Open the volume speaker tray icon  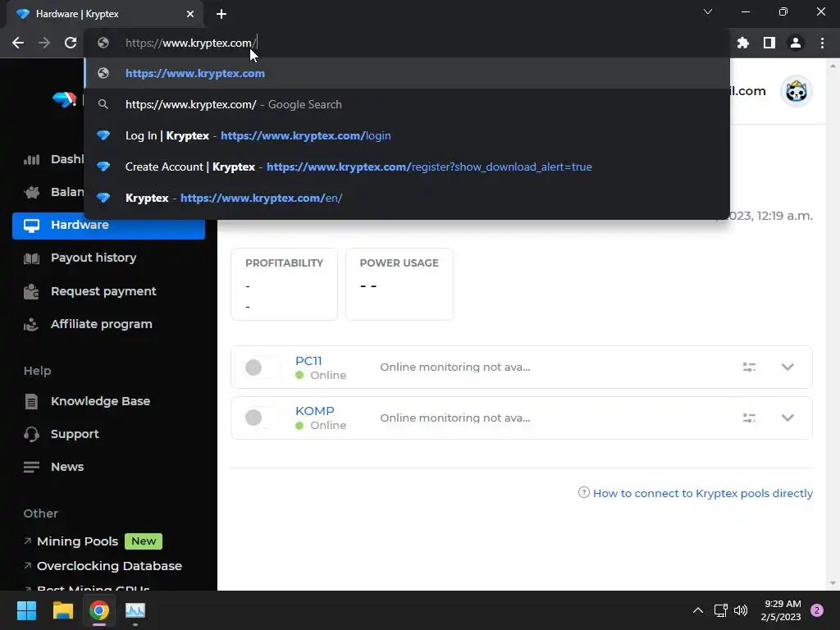coord(741,610)
